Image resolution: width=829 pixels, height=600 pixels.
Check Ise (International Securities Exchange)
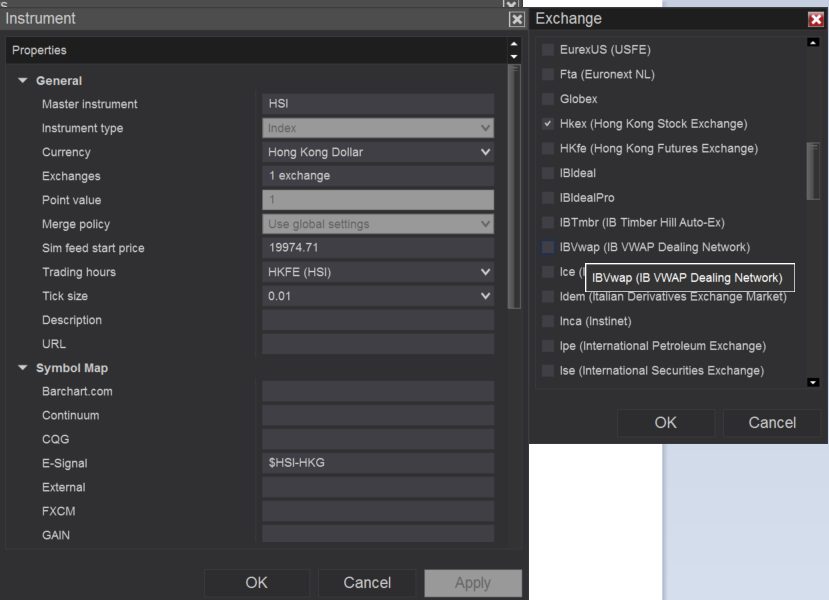548,371
